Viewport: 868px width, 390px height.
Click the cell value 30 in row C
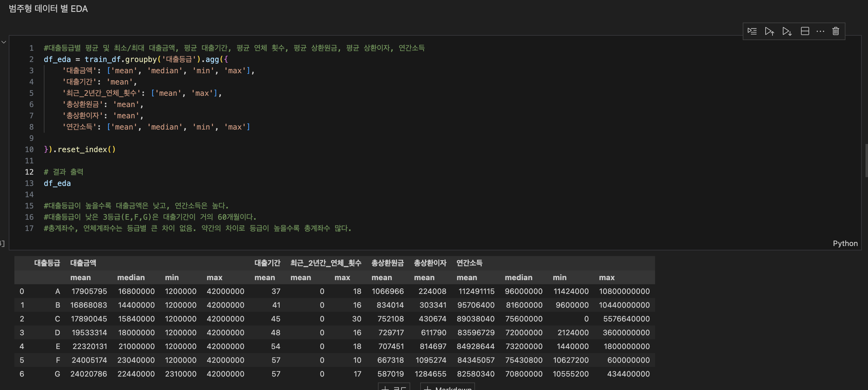[x=357, y=319]
